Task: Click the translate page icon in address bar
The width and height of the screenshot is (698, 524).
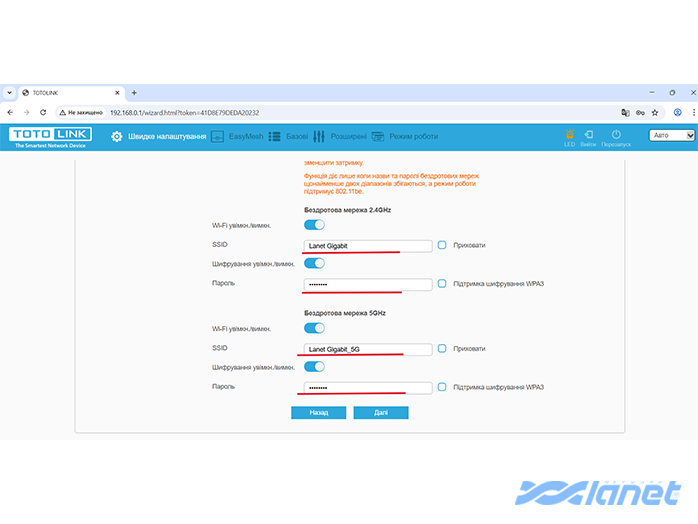Action: tap(625, 112)
